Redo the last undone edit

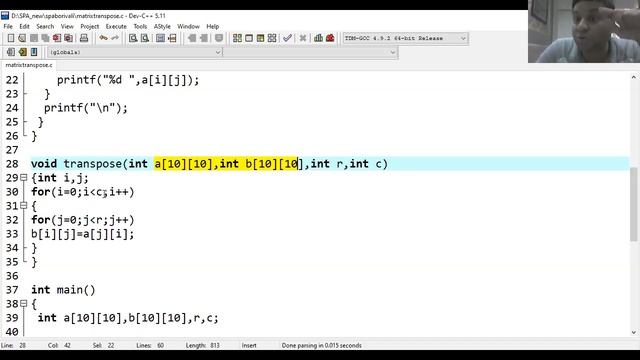click(x=115, y=38)
